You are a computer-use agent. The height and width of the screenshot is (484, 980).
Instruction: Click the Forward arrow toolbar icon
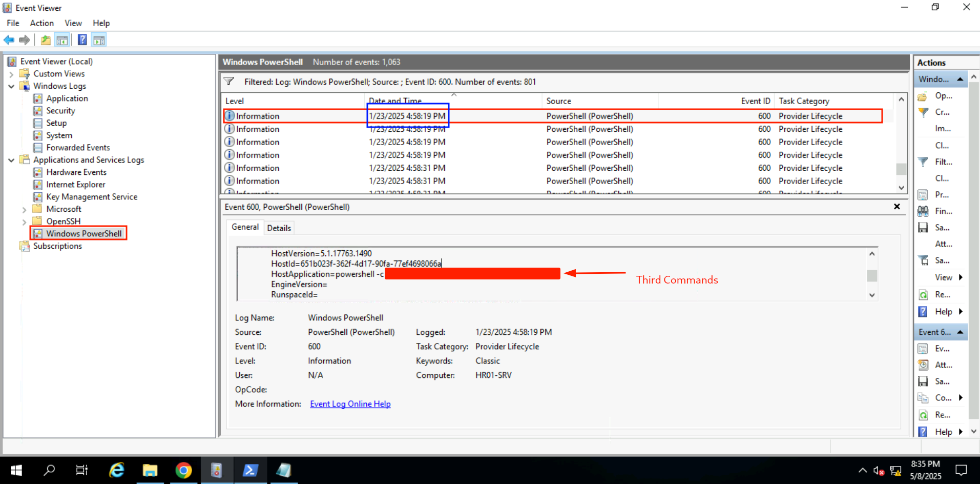pyautogui.click(x=24, y=40)
